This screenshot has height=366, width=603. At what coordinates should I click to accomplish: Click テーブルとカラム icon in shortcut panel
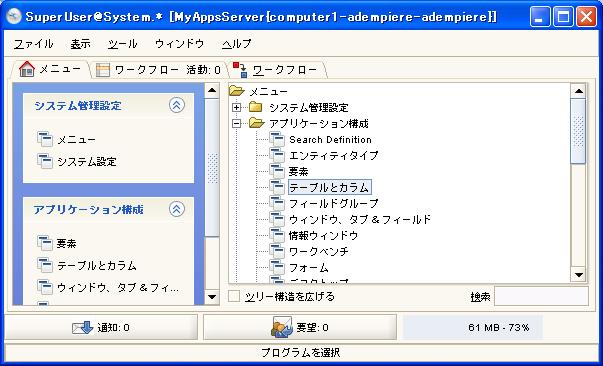pos(45,265)
